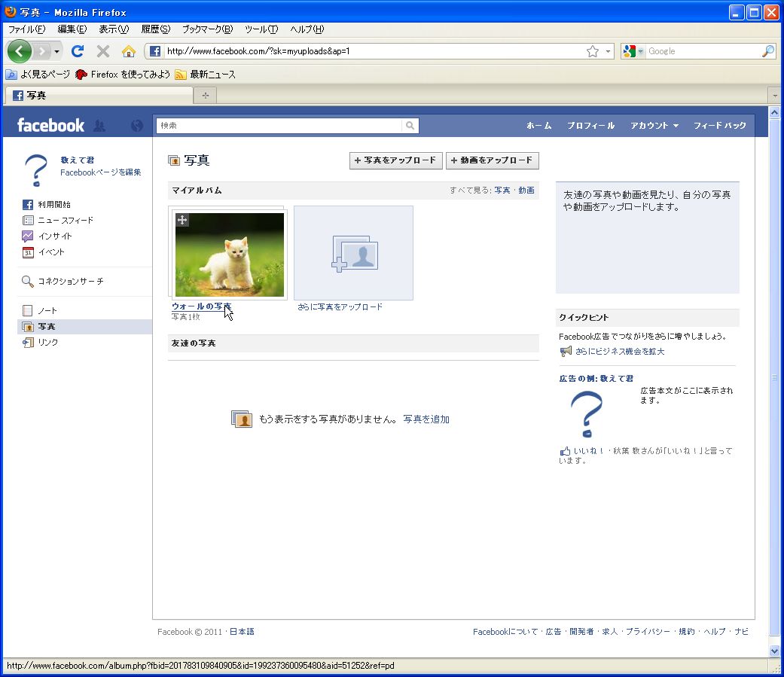Image resolution: width=784 pixels, height=677 pixels.
Task: Expand the アカウント dropdown menu
Action: (x=654, y=126)
